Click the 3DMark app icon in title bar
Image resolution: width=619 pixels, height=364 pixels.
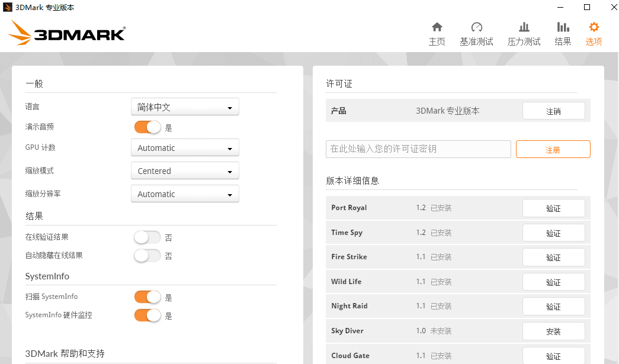8,7
